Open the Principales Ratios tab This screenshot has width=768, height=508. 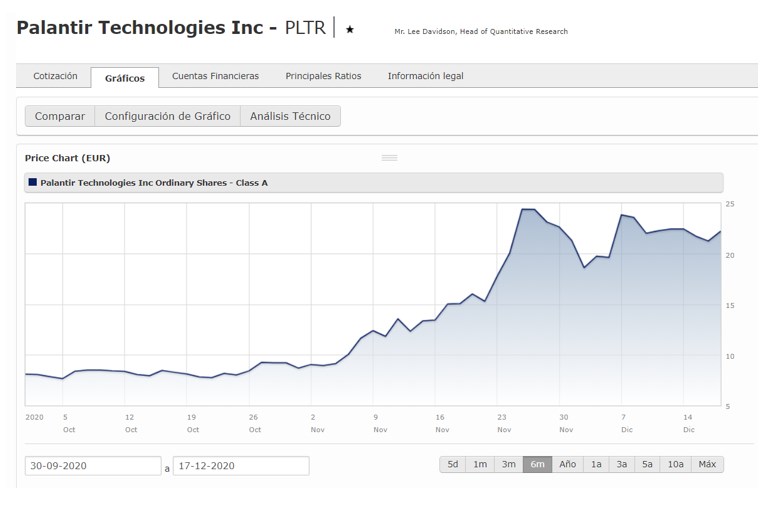pos(323,76)
